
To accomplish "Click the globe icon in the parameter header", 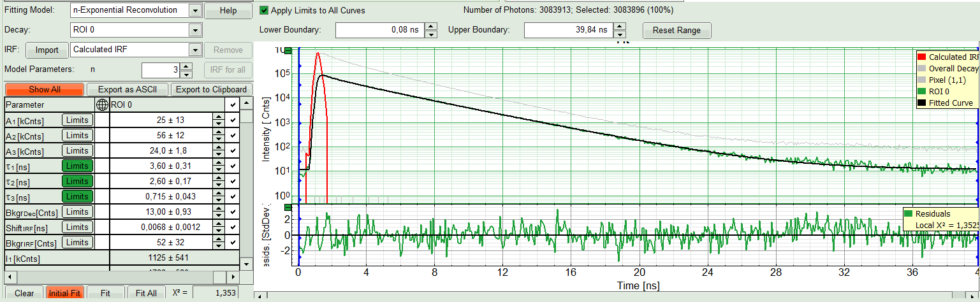I will pos(101,105).
